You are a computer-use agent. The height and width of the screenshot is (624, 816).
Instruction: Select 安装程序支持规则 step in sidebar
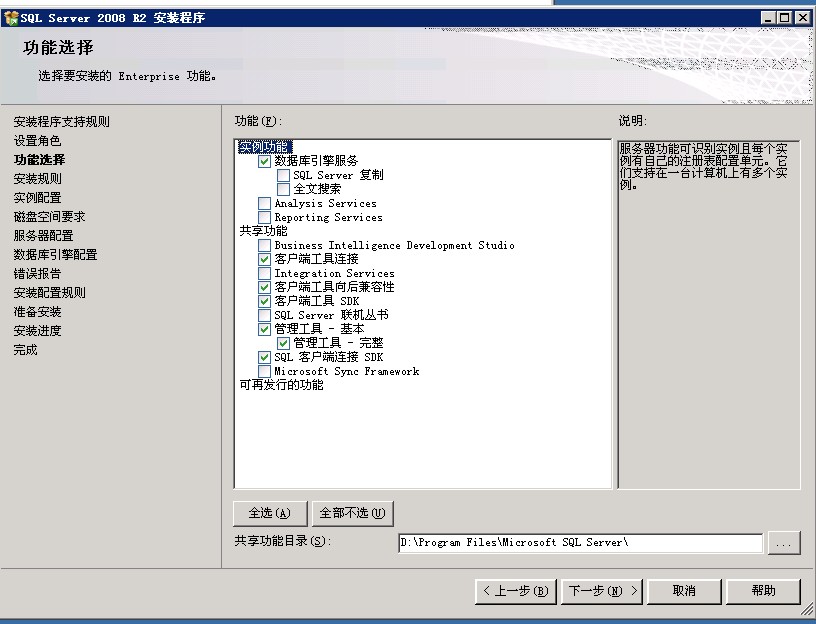click(x=61, y=122)
